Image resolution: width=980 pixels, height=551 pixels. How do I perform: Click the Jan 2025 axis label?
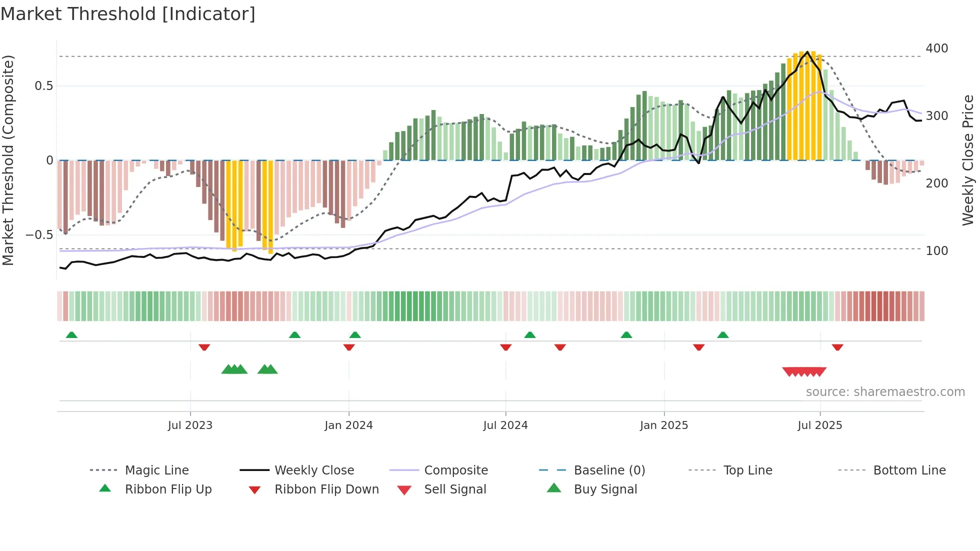click(x=664, y=425)
